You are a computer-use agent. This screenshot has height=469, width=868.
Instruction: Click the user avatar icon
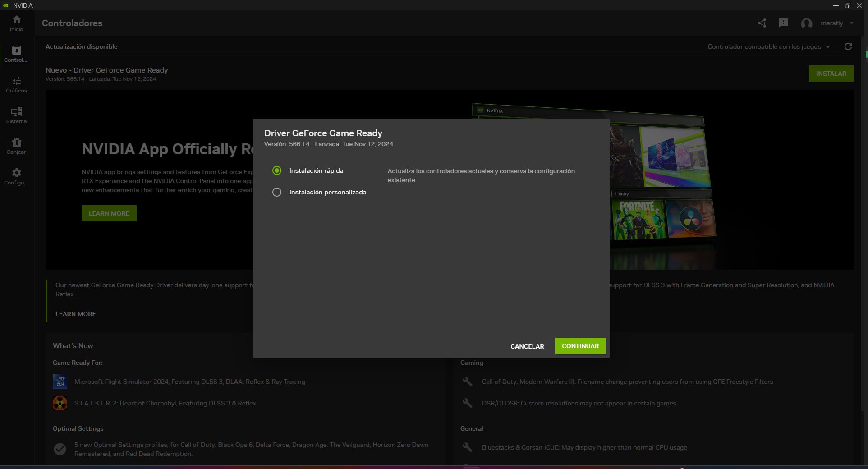[807, 23]
